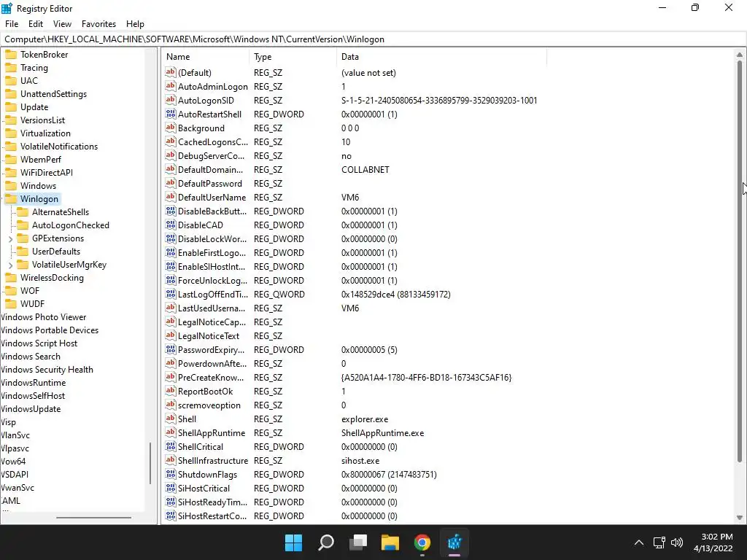The image size is (747, 560).
Task: Open Task View from the taskbar
Action: [358, 542]
